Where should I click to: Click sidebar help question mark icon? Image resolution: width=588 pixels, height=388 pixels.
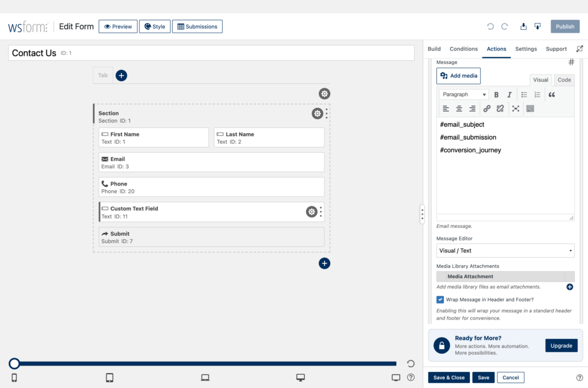point(579,378)
